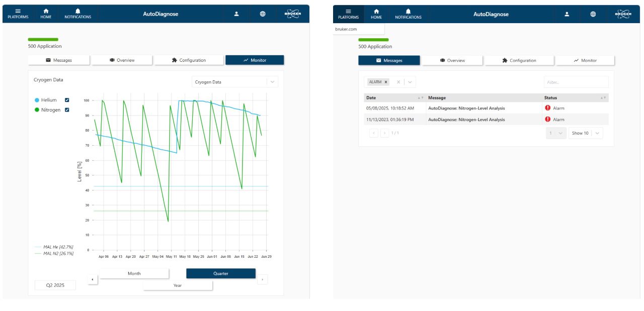
Task: Uncheck the Nitrogen checkbox
Action: click(x=67, y=110)
